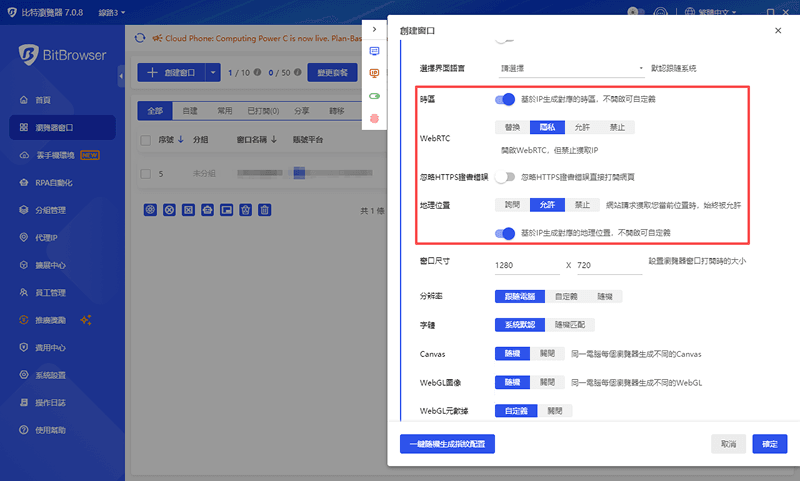800x481 pixels.
Task: Click the red bug icon in floating panel
Action: 375,118
